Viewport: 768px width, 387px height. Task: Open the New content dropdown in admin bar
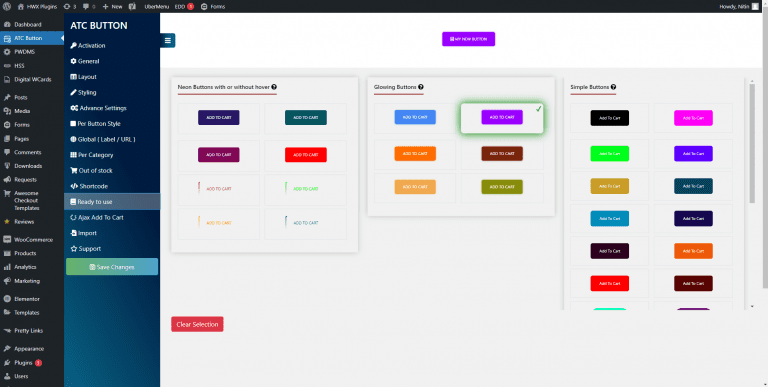tap(112, 6)
